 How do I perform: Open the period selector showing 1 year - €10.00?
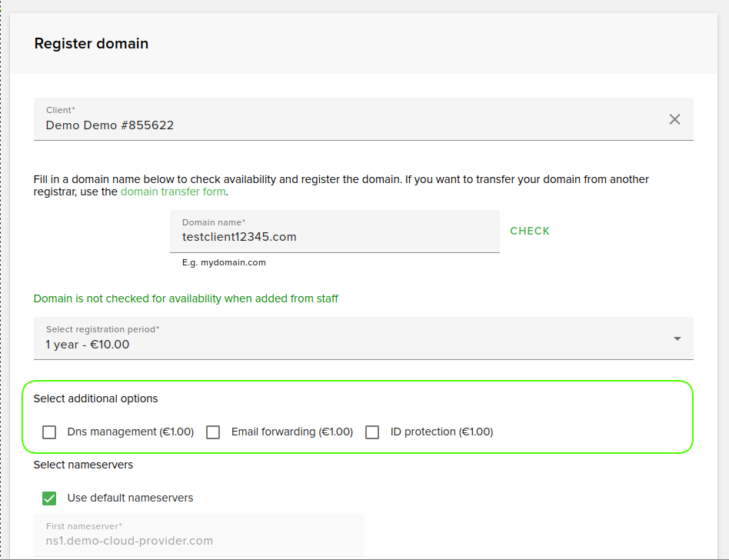coord(361,338)
